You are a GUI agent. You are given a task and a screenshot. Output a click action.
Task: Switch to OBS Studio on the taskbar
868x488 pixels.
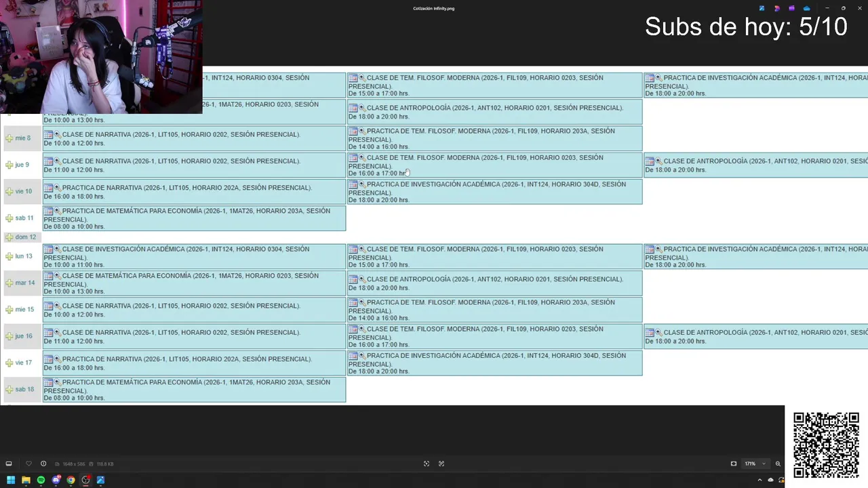[85, 480]
